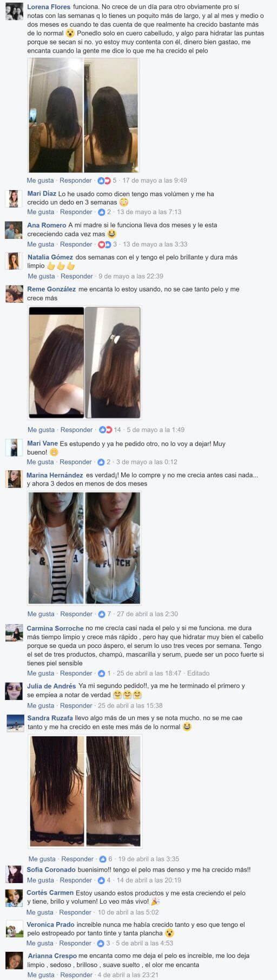Click like icon on Sandra Ruzafa's comment
Screen dimensions: 277x980
(x=103, y=859)
